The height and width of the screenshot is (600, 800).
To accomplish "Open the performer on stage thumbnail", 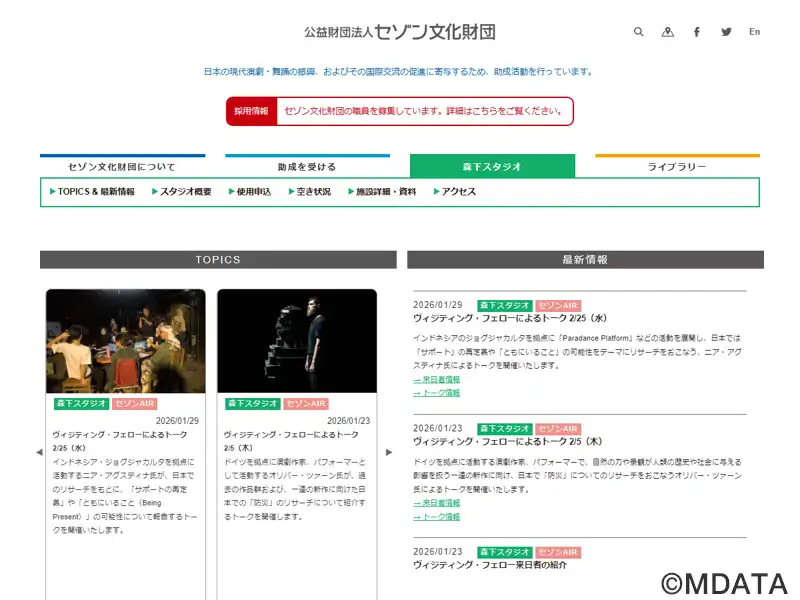I will tap(297, 340).
